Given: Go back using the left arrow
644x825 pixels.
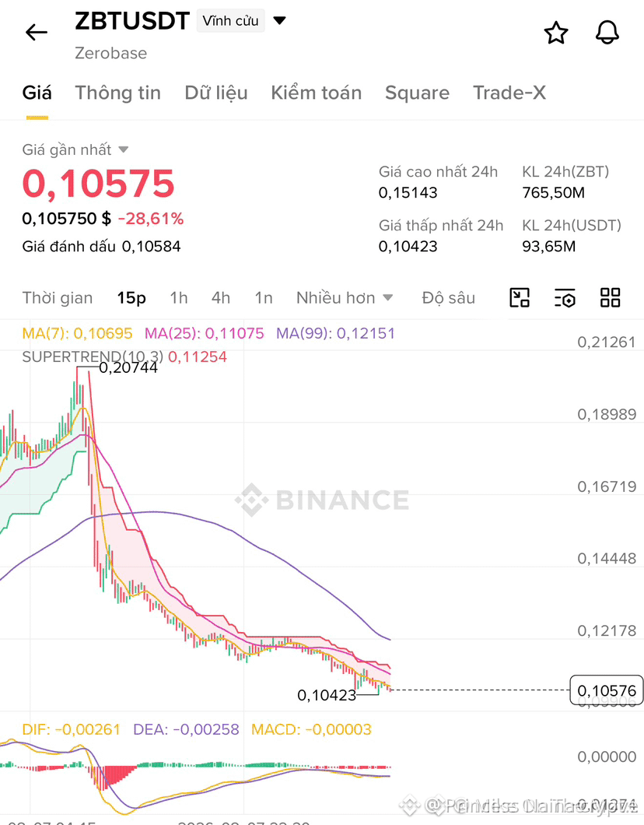Looking at the screenshot, I should [37, 33].
